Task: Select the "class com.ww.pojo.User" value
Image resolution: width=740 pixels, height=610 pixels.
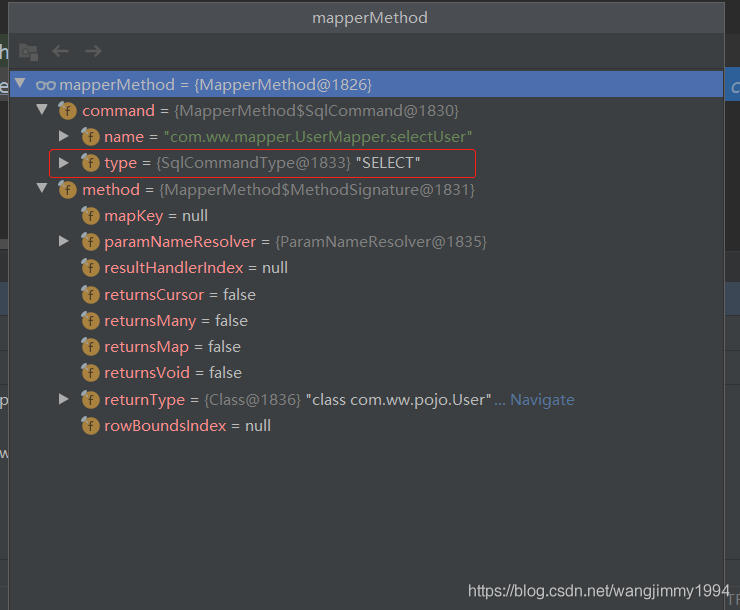Action: pos(399,400)
